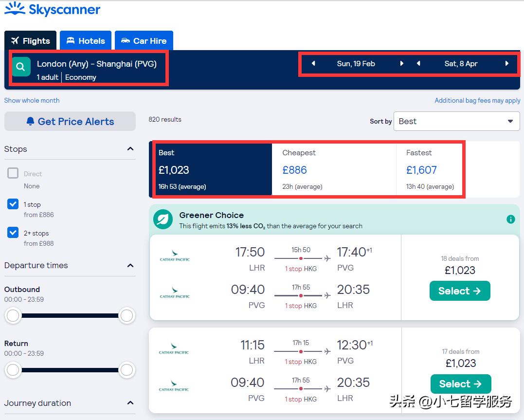Choose the Cheapest £886 sorting option
The width and height of the screenshot is (524, 420).
tap(334, 169)
